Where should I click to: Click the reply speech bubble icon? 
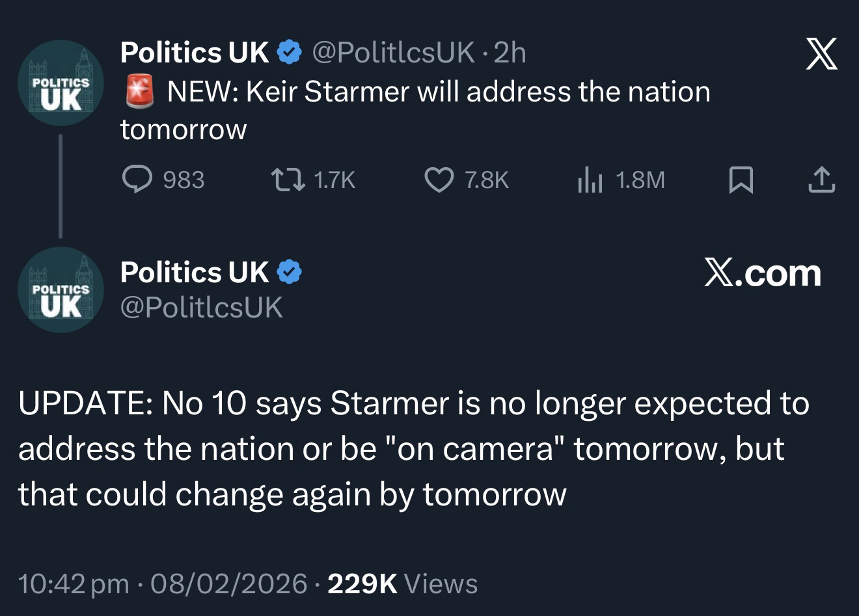pyautogui.click(x=137, y=180)
